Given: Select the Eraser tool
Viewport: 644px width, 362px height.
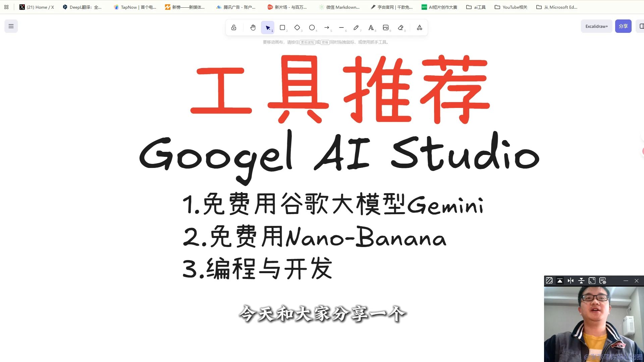Looking at the screenshot, I should click(x=400, y=27).
